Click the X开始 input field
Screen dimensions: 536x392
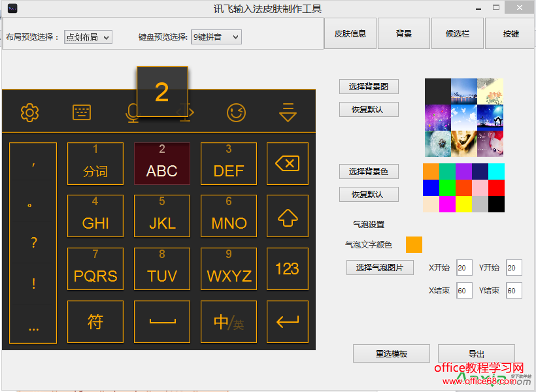click(x=464, y=267)
